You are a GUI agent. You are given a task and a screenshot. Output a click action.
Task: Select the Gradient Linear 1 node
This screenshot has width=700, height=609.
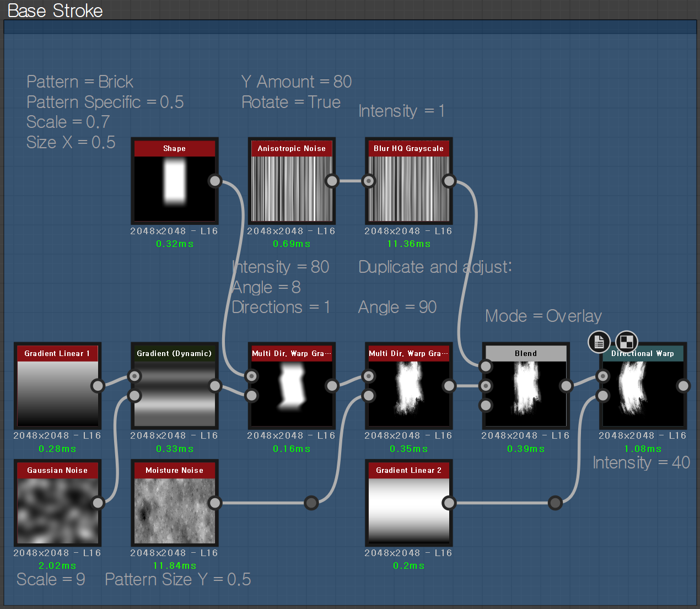(x=57, y=386)
